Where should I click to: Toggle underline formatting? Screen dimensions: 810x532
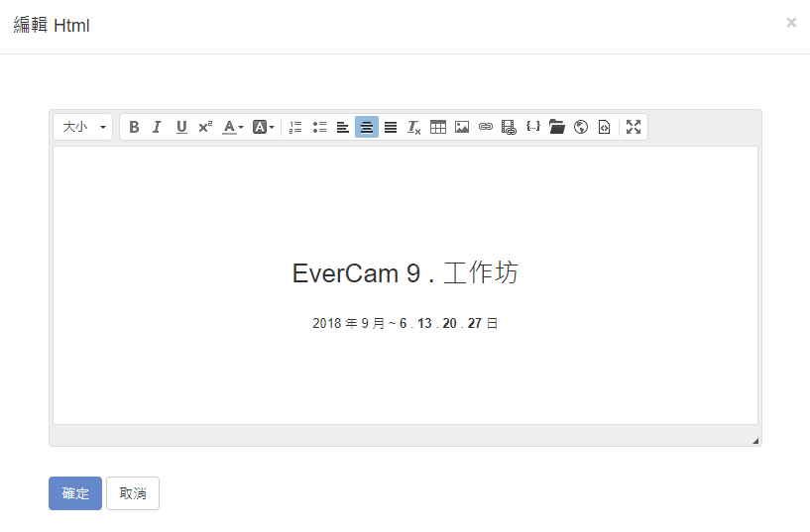pyautogui.click(x=181, y=127)
